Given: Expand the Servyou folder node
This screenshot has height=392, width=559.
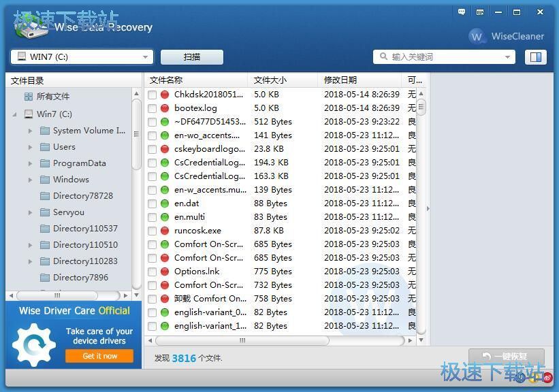Looking at the screenshot, I should pyautogui.click(x=31, y=212).
